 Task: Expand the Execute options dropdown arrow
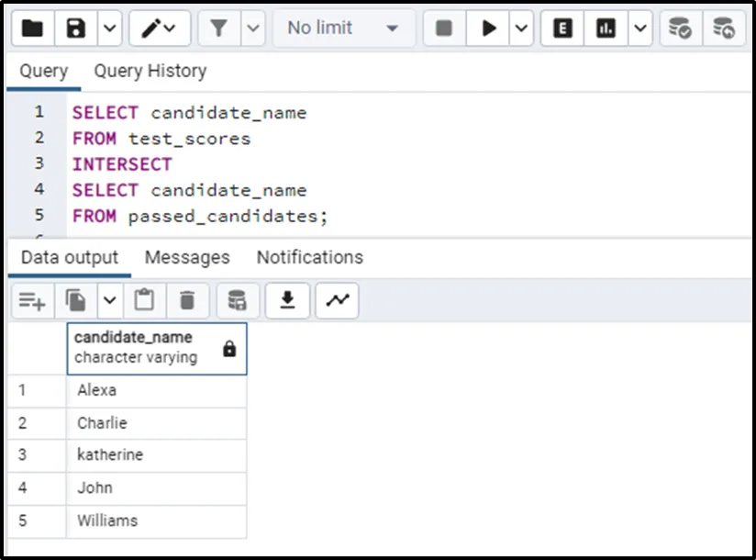point(521,28)
